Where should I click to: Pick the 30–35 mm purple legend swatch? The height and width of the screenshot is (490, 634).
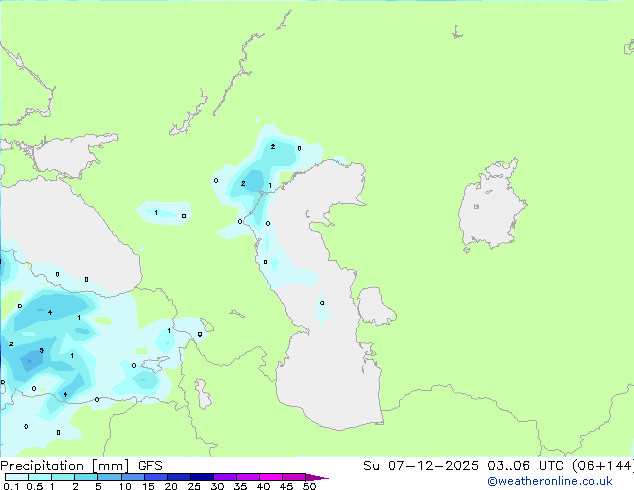(x=224, y=477)
